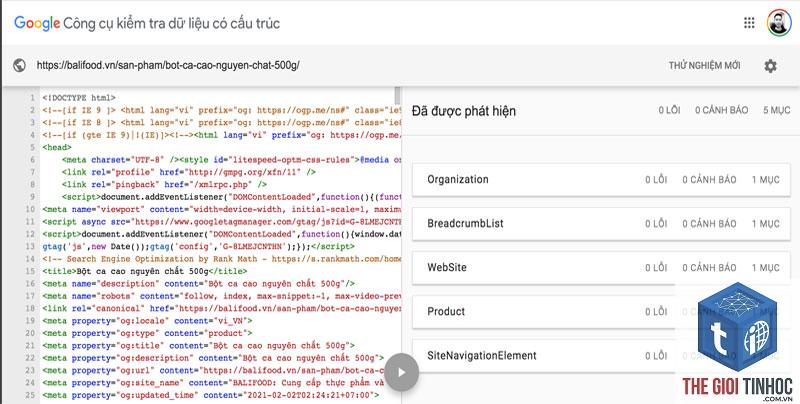Click the og:updated_time meta line 25
The height and width of the screenshot is (404, 800).
click(x=211, y=395)
